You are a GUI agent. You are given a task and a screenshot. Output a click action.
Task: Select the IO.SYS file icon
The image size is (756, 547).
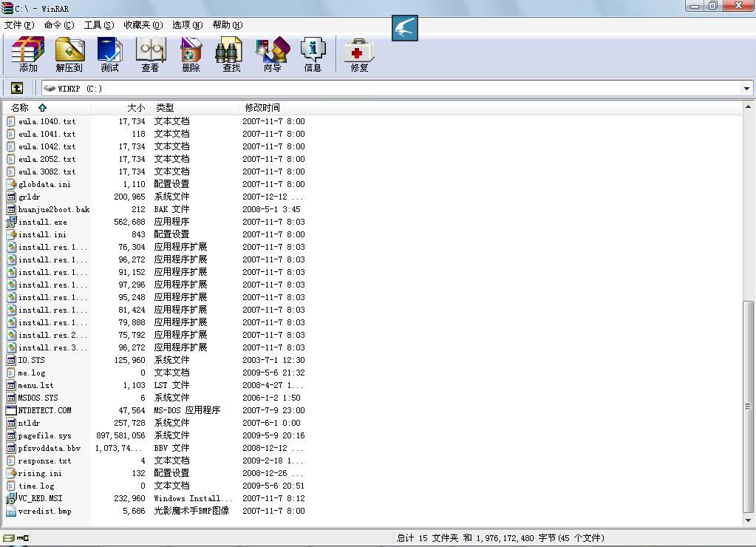click(x=11, y=360)
